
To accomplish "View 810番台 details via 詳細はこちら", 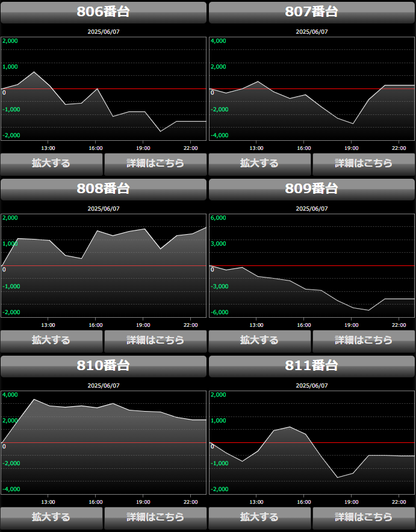I will click(x=155, y=518).
